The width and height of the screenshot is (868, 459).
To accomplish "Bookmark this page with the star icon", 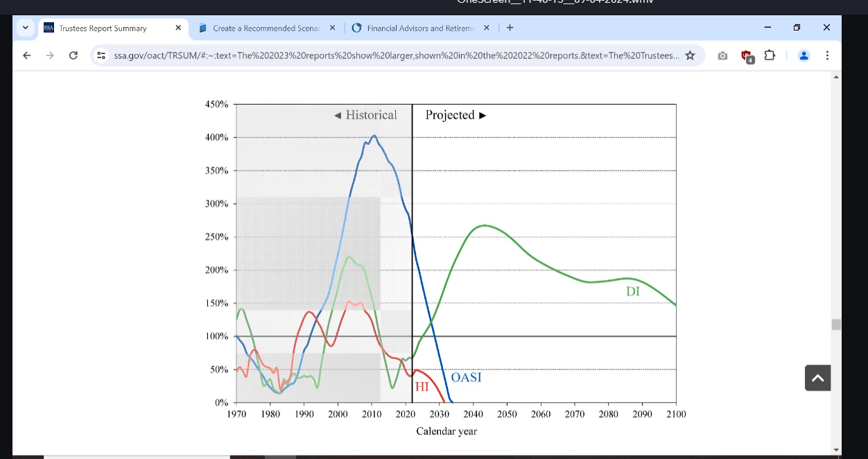I will click(x=690, y=55).
